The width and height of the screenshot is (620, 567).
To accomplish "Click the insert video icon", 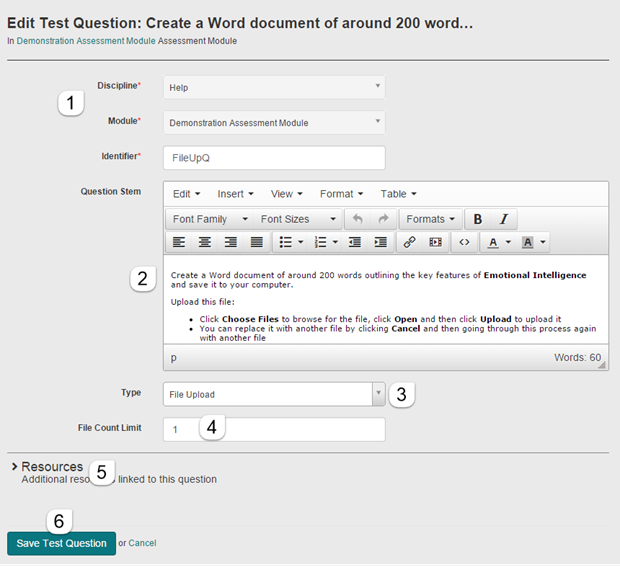I will (435, 242).
